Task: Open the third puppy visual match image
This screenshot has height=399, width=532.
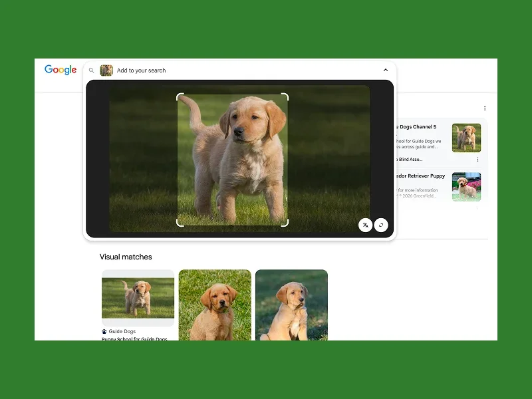Action: pyautogui.click(x=292, y=305)
